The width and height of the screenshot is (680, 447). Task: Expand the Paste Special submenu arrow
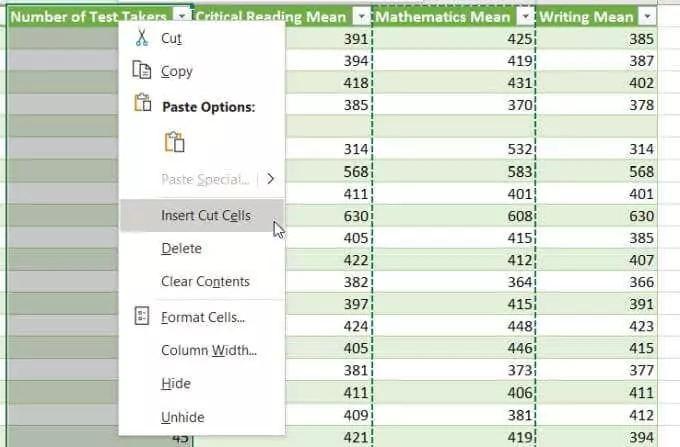coord(271,179)
